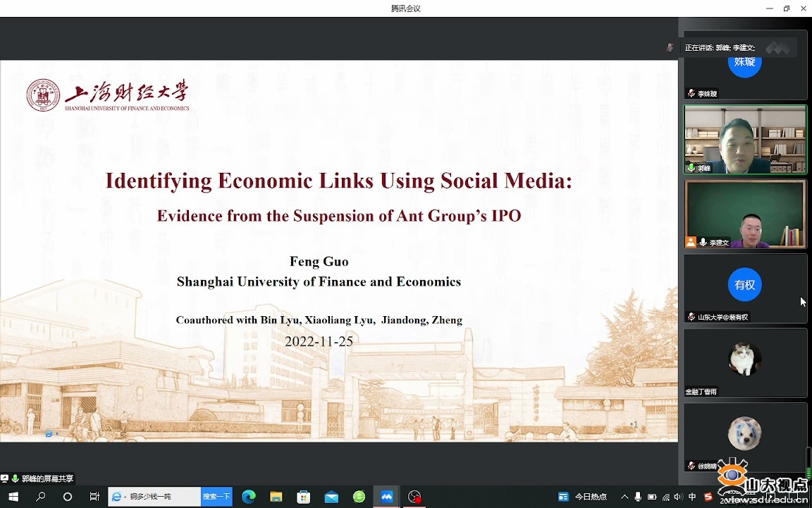The width and height of the screenshot is (812, 508).
Task: Click the Internet Explorer icon in the search bar
Action: (x=116, y=497)
